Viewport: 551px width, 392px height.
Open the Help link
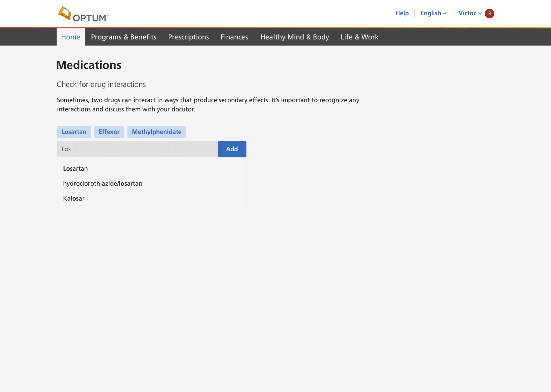pyautogui.click(x=402, y=13)
